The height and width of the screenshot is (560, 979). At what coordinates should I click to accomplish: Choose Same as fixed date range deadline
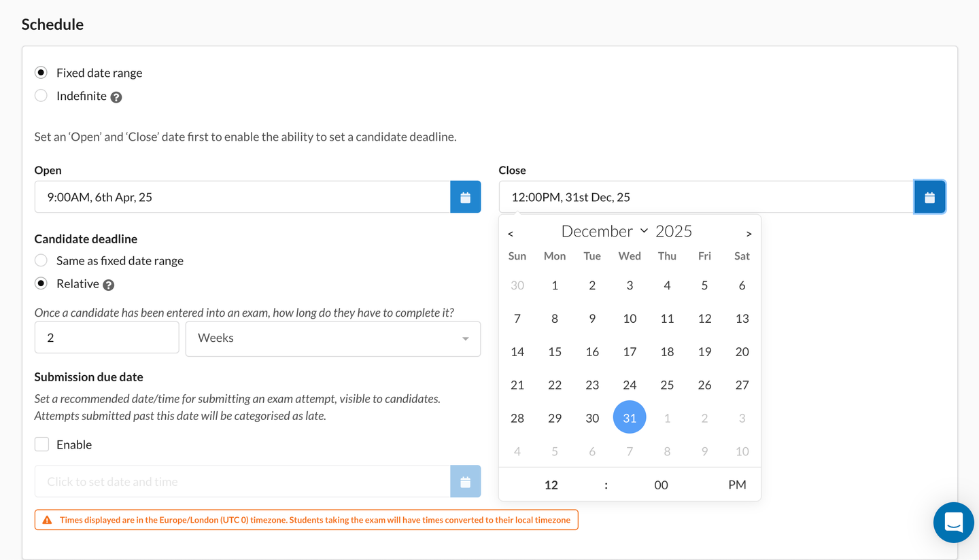41,260
